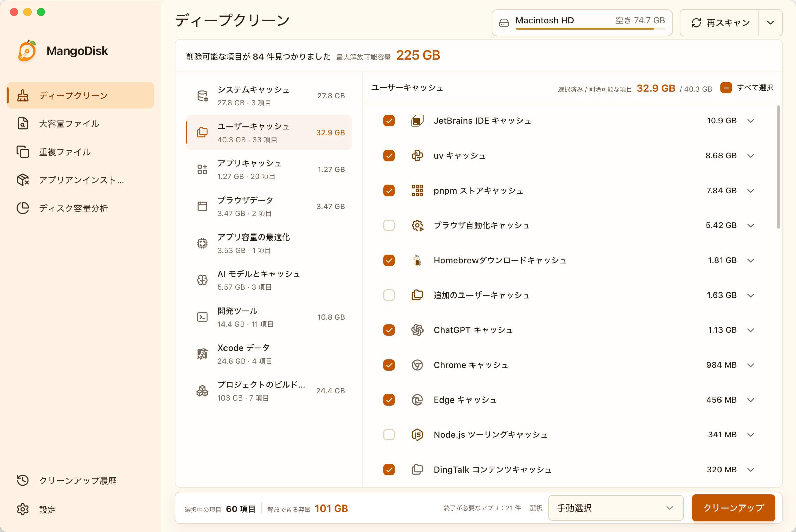Check the ブラウザ自動化キャッシュ checkbox
Viewport: 796px width, 532px height.
coord(389,226)
